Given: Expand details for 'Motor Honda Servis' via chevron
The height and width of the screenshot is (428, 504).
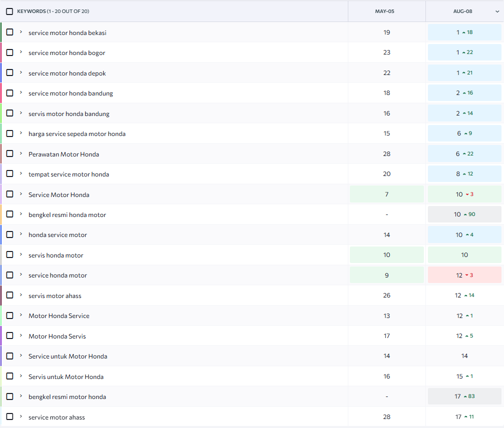Looking at the screenshot, I should click(x=21, y=335).
